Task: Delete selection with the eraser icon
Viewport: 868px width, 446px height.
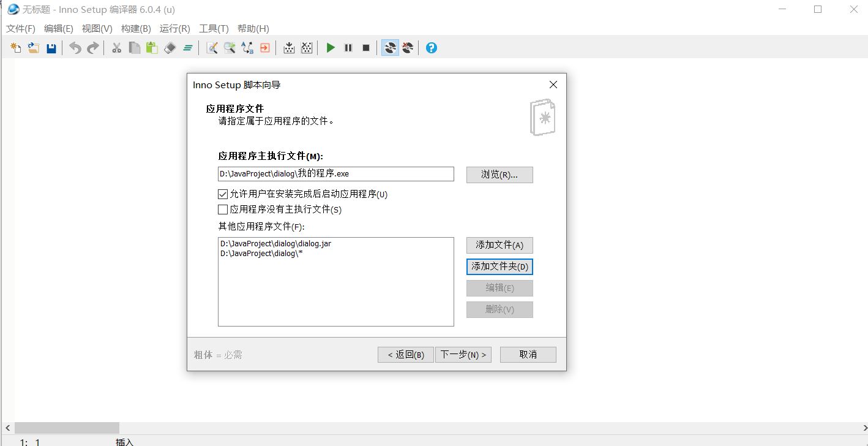Action: click(x=170, y=48)
